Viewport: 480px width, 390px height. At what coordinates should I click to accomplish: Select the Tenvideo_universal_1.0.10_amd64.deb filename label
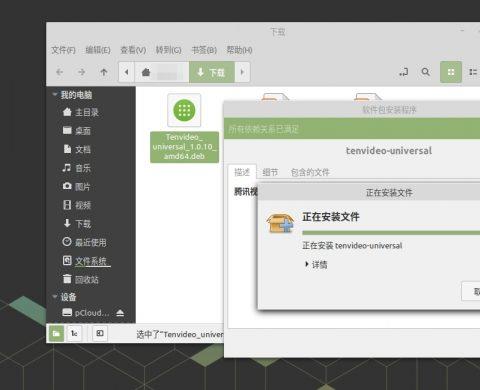(x=184, y=147)
